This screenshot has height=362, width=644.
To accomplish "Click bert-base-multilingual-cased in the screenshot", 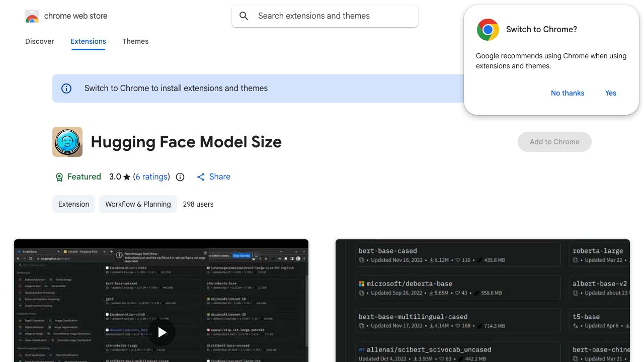I will coord(413,317).
